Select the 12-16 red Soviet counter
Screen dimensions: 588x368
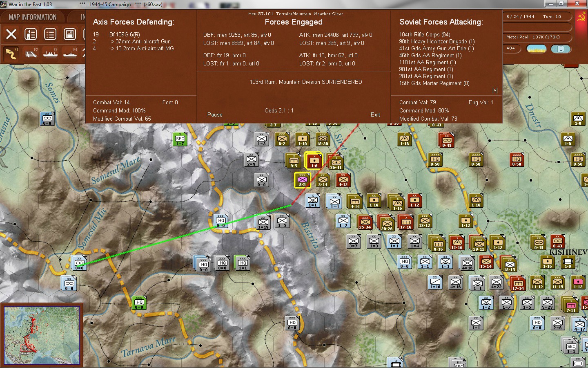point(457,243)
